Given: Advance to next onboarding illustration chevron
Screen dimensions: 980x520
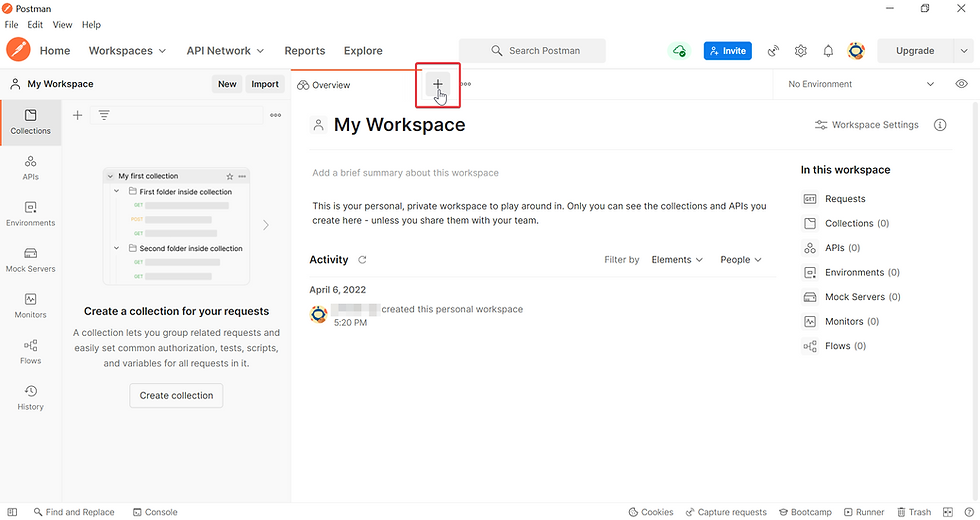Looking at the screenshot, I should coord(266,225).
